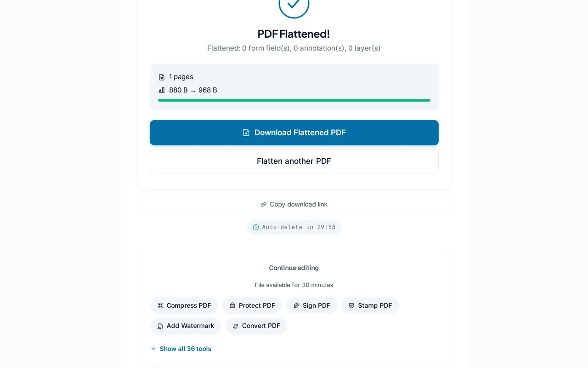Click the watermark icon on Add Watermark
Viewport: 588px width, 368px height.
point(160,326)
